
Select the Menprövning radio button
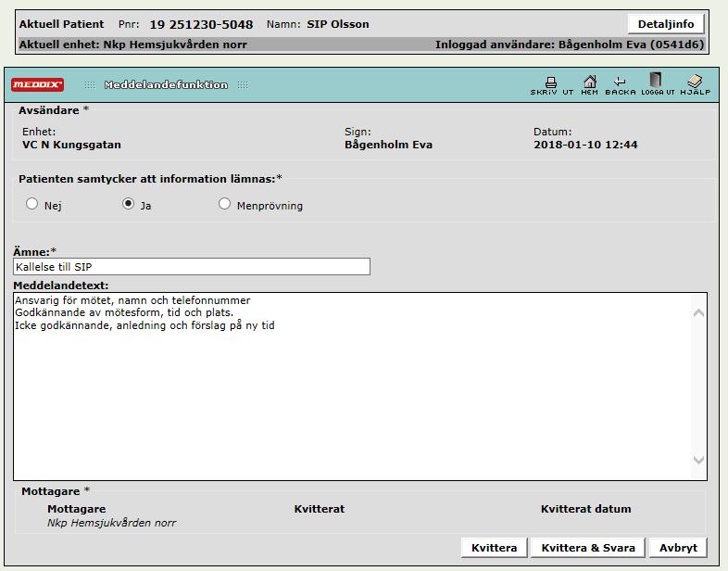coord(224,204)
